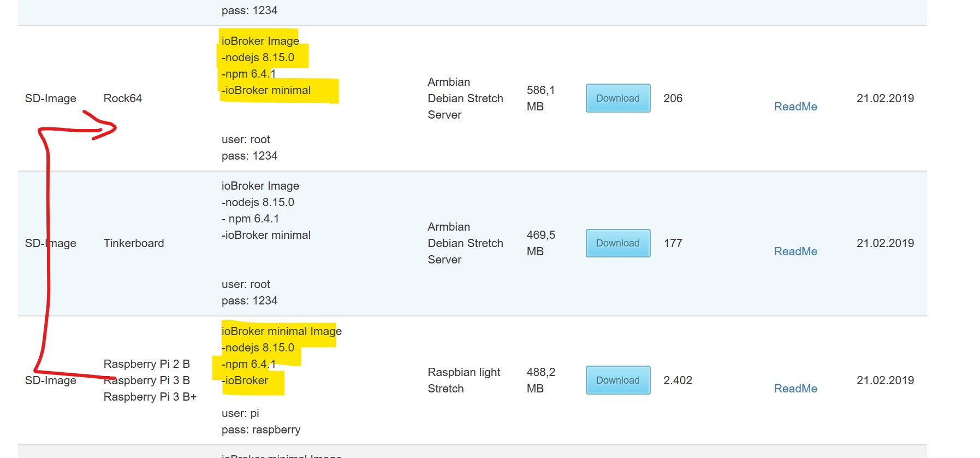This screenshot has height=458, width=980.
Task: Click the 'Raspbian light Stretch' OS text
Action: [464, 380]
